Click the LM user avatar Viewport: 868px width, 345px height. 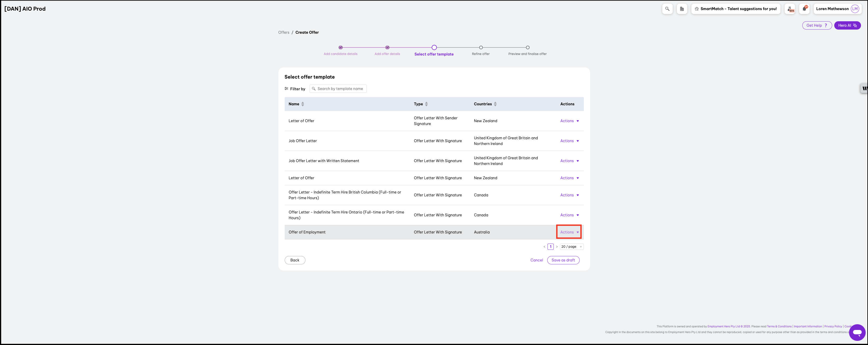855,9
